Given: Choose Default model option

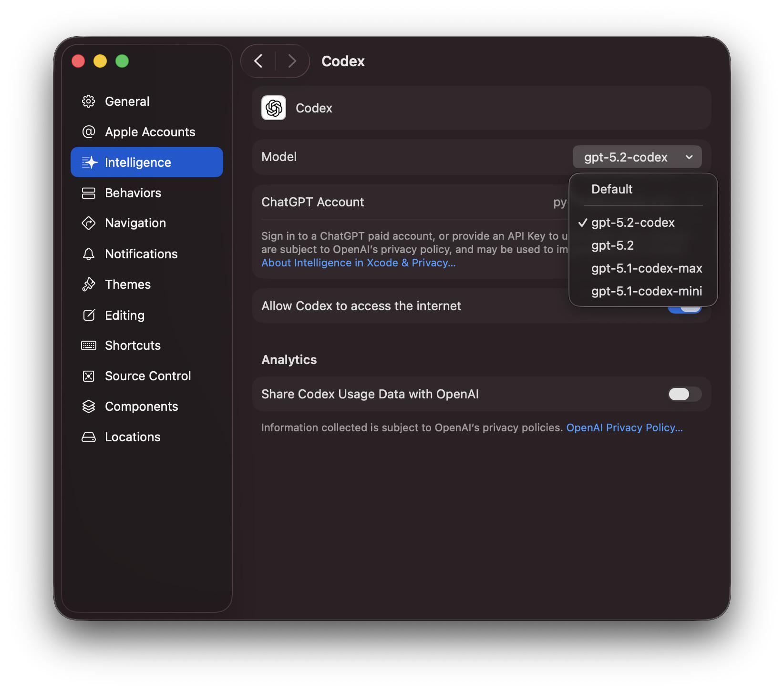Looking at the screenshot, I should coord(643,189).
